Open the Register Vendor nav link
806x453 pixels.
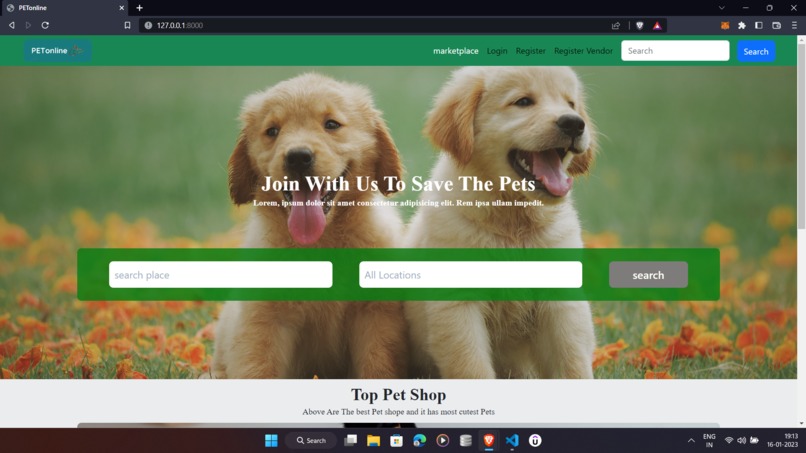[583, 51]
